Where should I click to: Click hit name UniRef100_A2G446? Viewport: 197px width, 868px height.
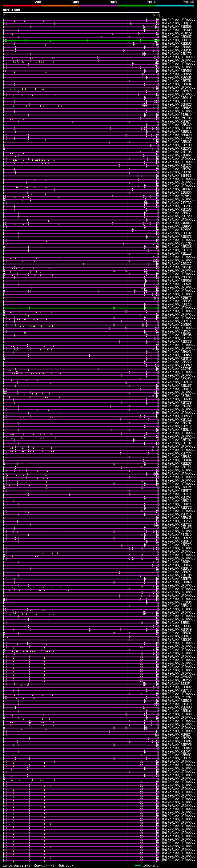(177, 98)
